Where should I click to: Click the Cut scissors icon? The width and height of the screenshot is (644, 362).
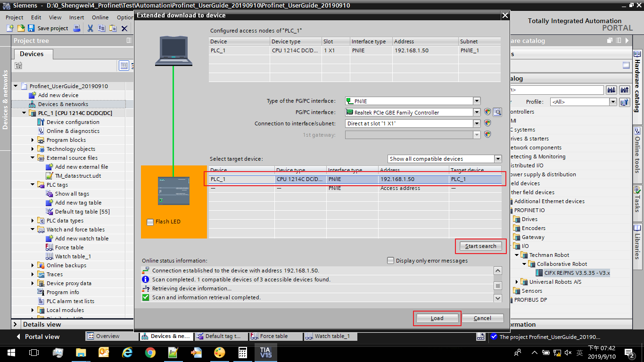pos(90,28)
